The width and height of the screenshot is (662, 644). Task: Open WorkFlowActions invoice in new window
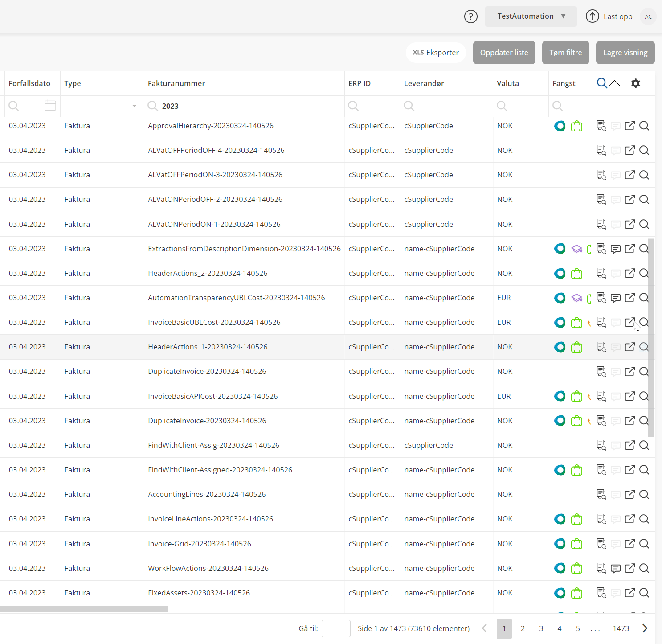coord(629,568)
